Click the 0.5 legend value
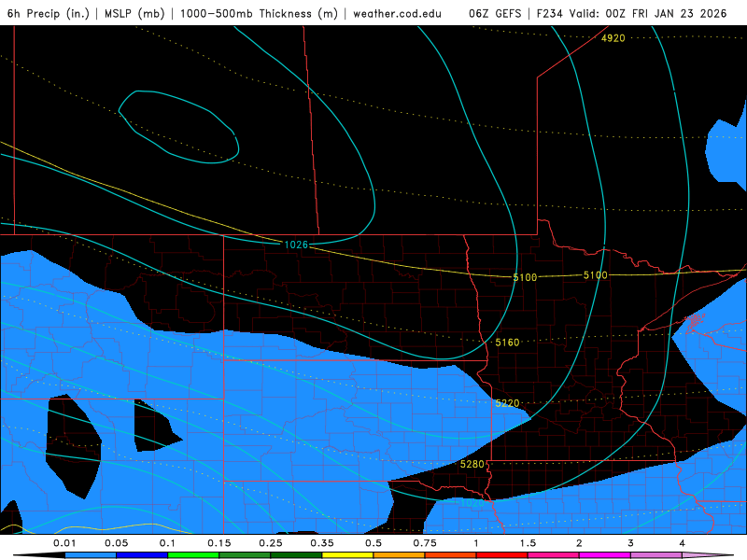Image resolution: width=747 pixels, height=560 pixels. [x=373, y=543]
